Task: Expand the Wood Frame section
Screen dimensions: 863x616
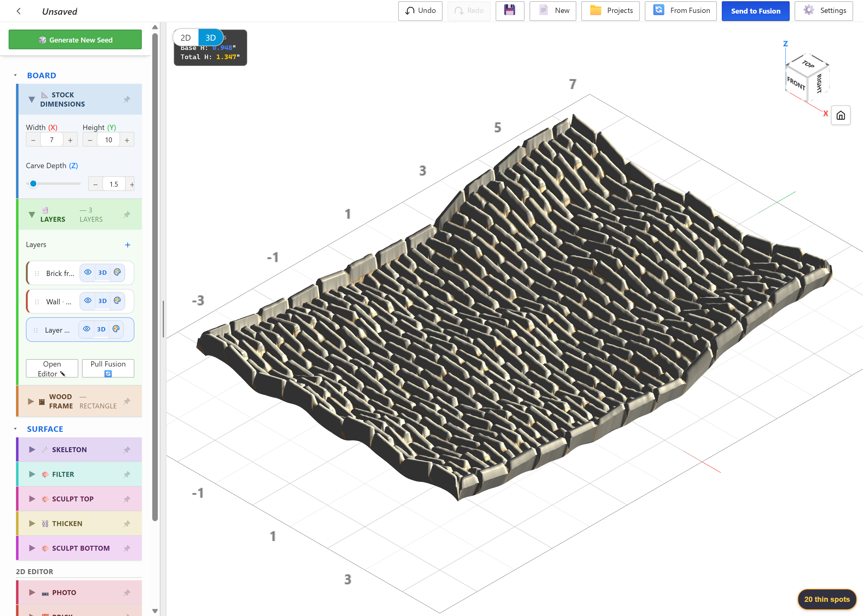Action: coord(31,401)
